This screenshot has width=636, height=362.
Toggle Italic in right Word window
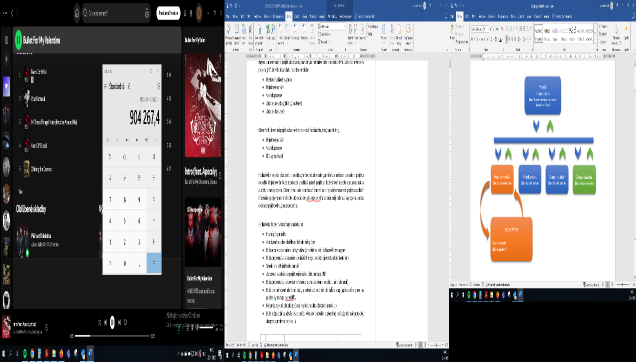475,39
